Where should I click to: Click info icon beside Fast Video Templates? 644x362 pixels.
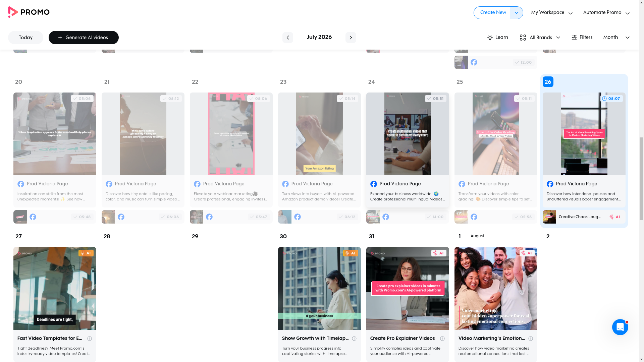[89, 339]
